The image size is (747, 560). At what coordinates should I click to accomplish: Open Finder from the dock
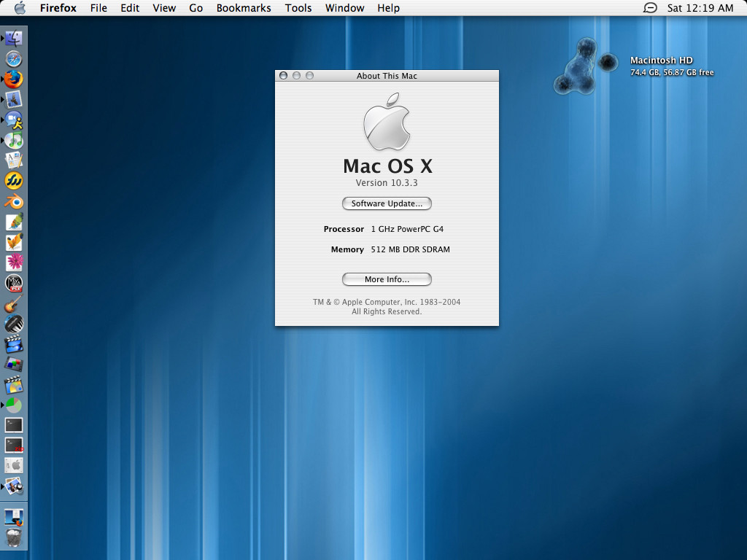tap(14, 39)
